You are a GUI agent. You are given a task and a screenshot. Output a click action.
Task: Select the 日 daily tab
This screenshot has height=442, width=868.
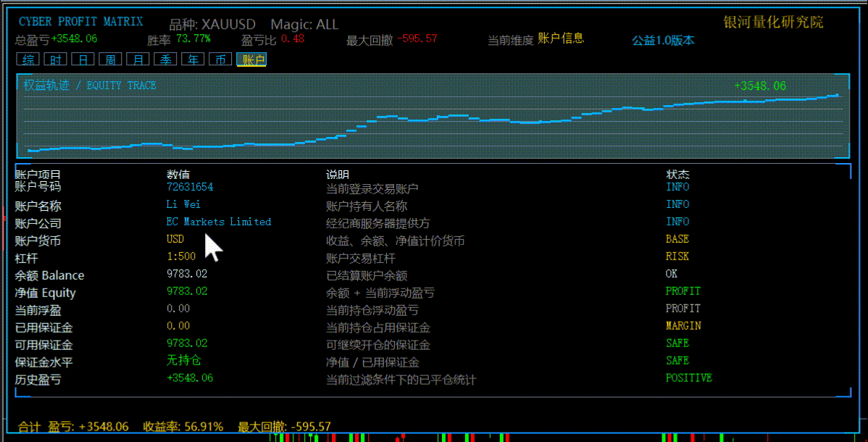coord(83,59)
